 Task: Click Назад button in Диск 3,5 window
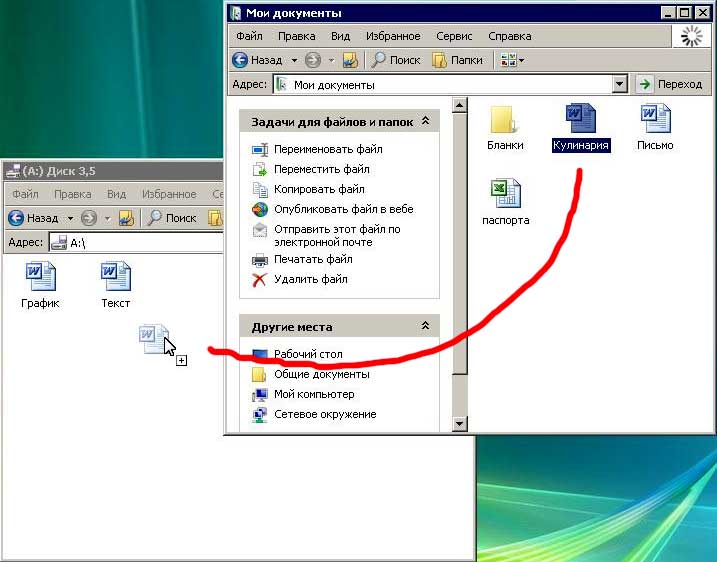[x=33, y=218]
